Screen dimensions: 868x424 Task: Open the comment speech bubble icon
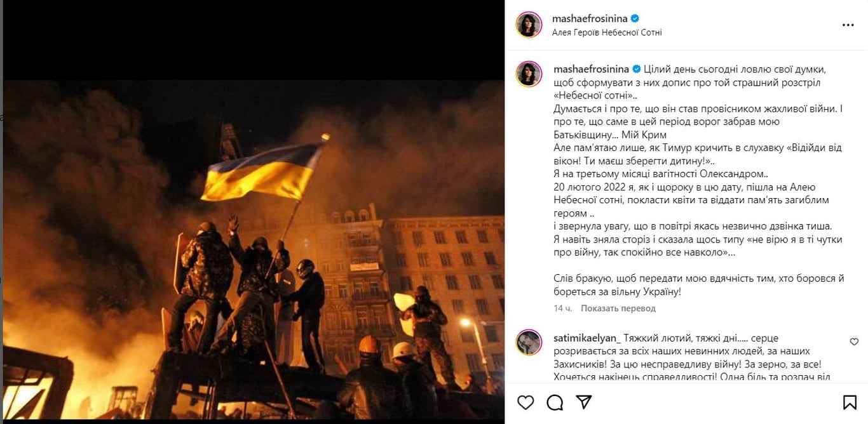click(555, 402)
